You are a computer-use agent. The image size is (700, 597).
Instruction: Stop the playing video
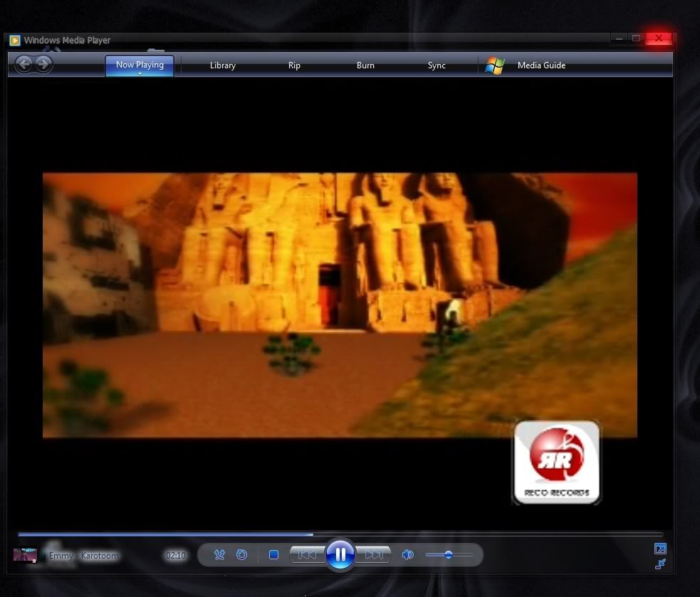point(273,554)
